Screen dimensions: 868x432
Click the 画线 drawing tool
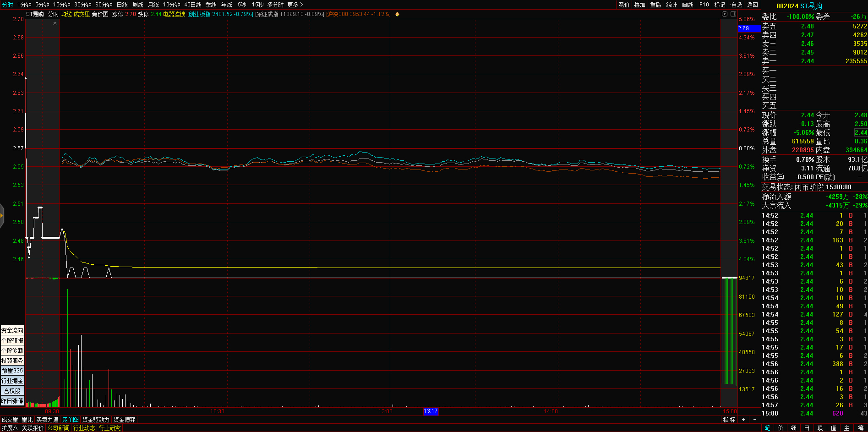coord(688,5)
